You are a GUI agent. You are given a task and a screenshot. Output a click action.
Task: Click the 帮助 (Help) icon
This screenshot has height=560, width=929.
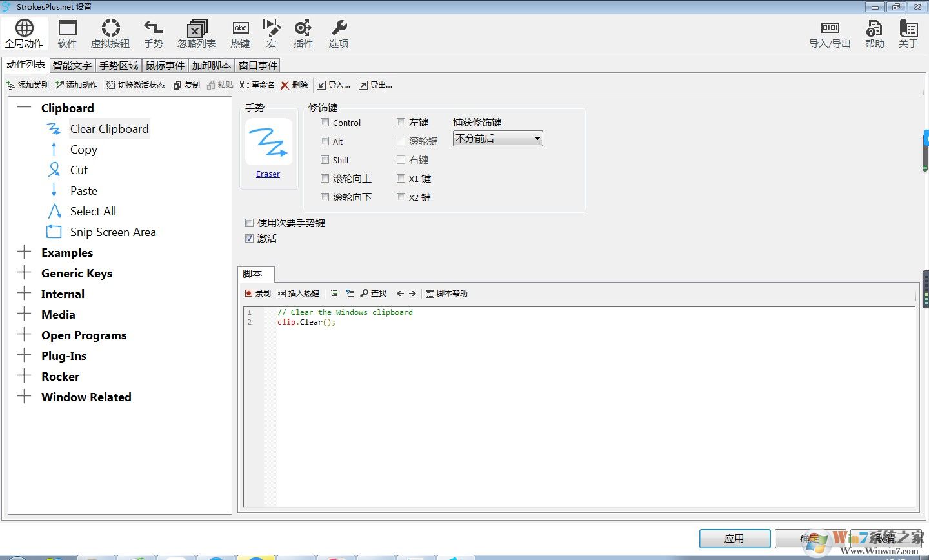pos(874,34)
